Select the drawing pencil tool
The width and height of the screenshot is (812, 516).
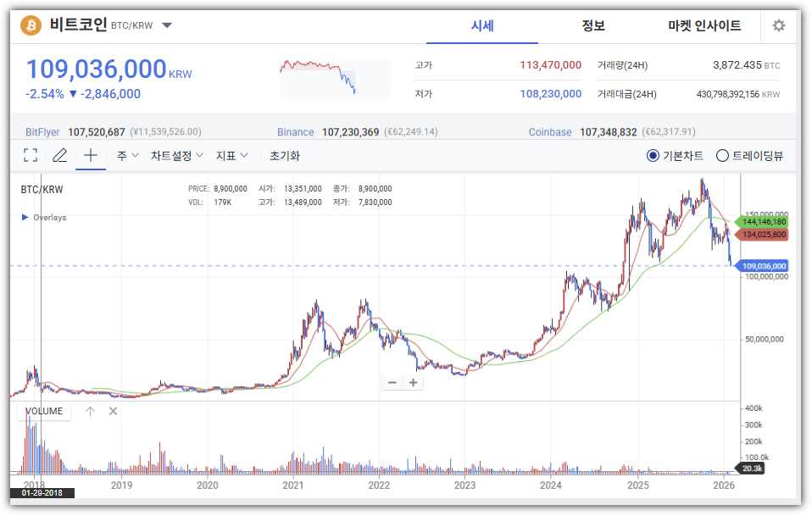coord(59,155)
